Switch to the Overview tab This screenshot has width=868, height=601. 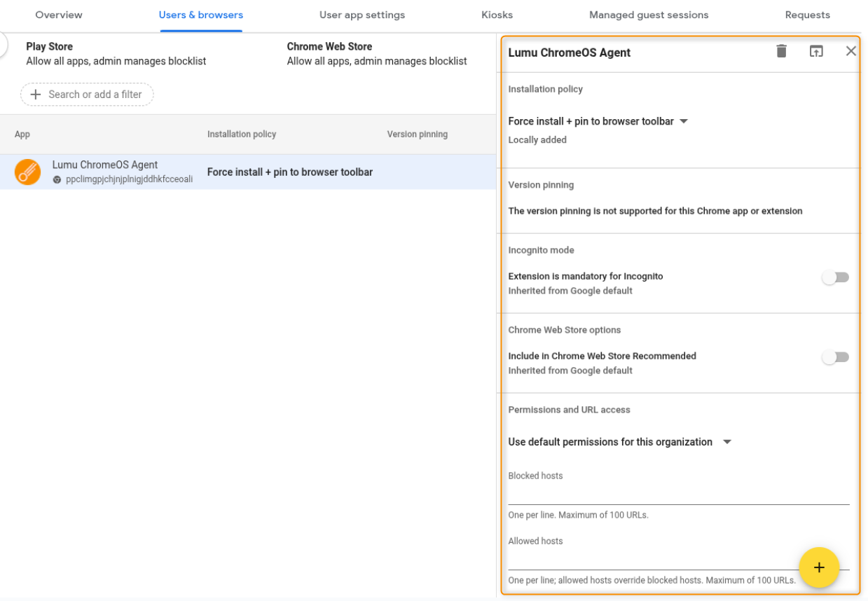pyautogui.click(x=59, y=15)
